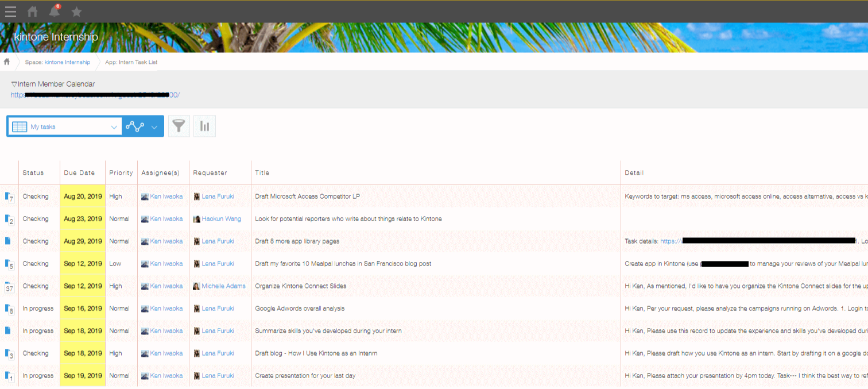Go to portal via top home icon

pyautogui.click(x=33, y=11)
